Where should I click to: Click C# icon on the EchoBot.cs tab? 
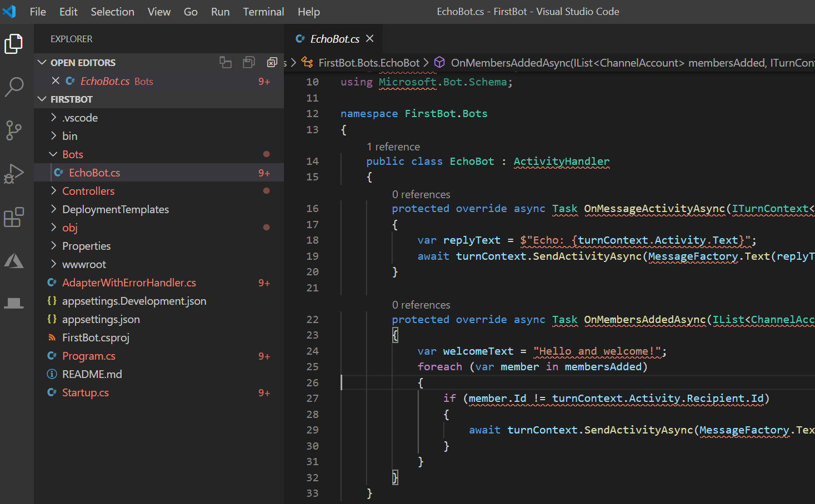tap(300, 39)
